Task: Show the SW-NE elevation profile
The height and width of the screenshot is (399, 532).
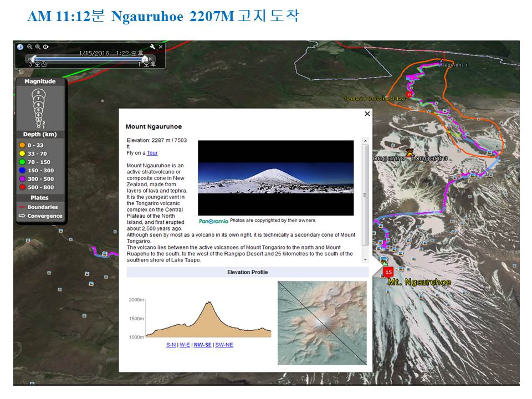Action: [x=224, y=345]
